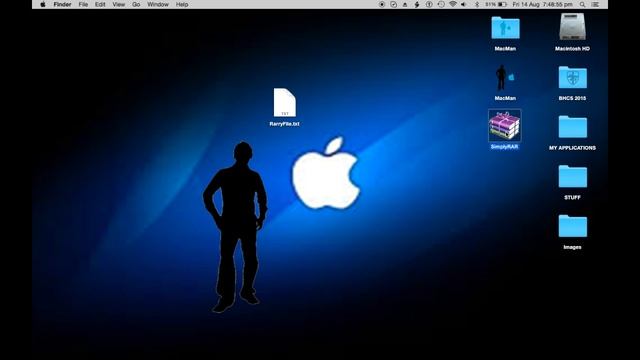Click the STUFF name label
This screenshot has height=360, width=640.
click(572, 198)
